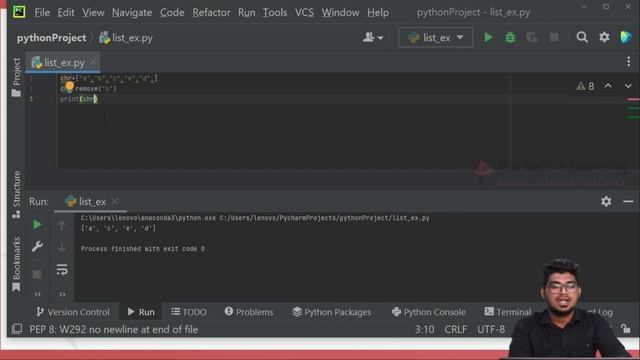Place cursor on line 1 chr list code
640x360 pixels.
point(109,78)
